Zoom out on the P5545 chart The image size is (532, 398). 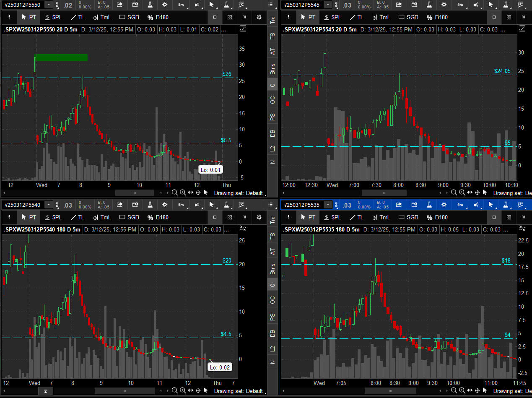pos(454,192)
